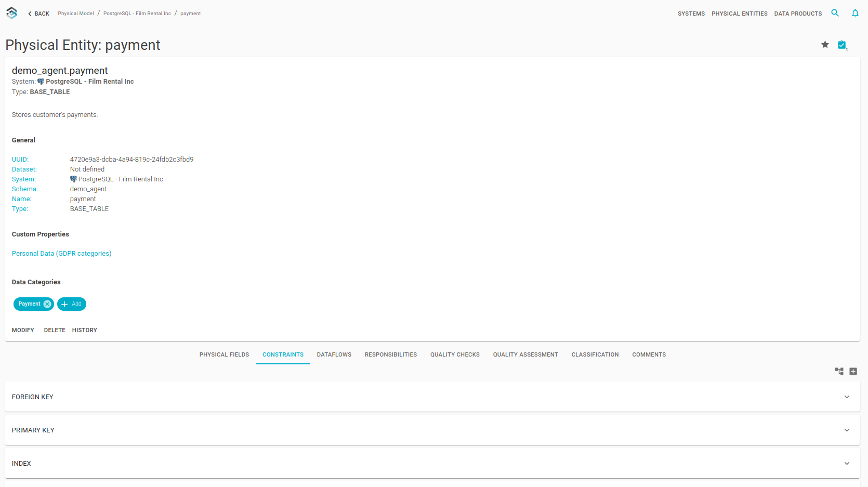Remove the Payment data category chip
Image resolution: width=868 pixels, height=487 pixels.
[x=47, y=304]
